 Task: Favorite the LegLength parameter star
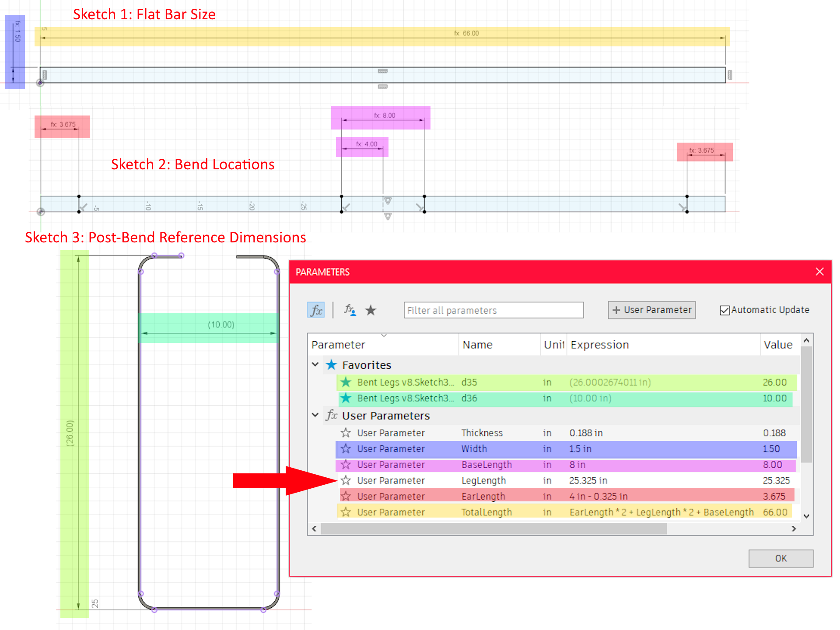point(346,480)
